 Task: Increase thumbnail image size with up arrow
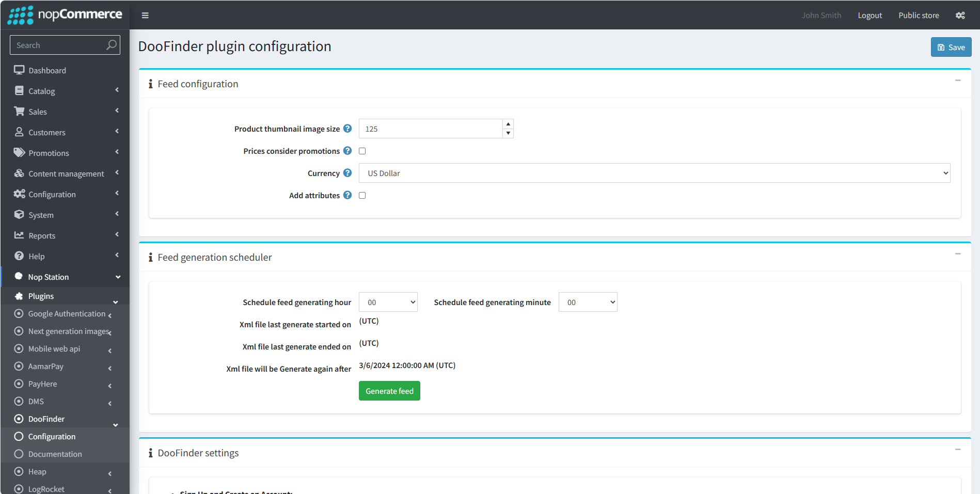click(x=508, y=124)
